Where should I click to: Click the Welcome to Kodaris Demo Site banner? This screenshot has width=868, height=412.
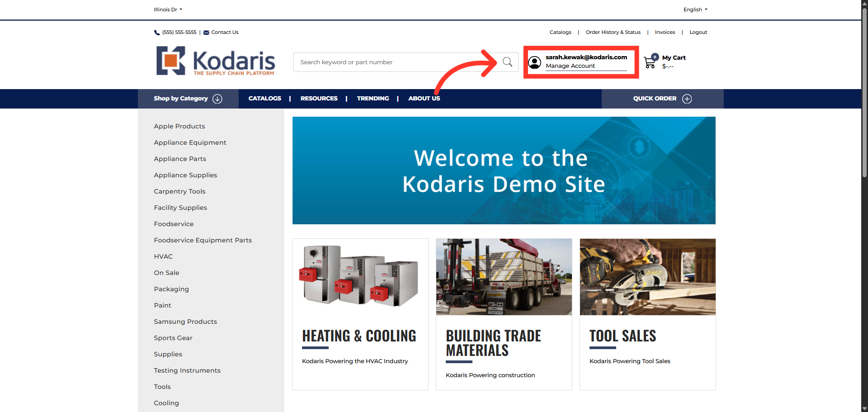504,170
